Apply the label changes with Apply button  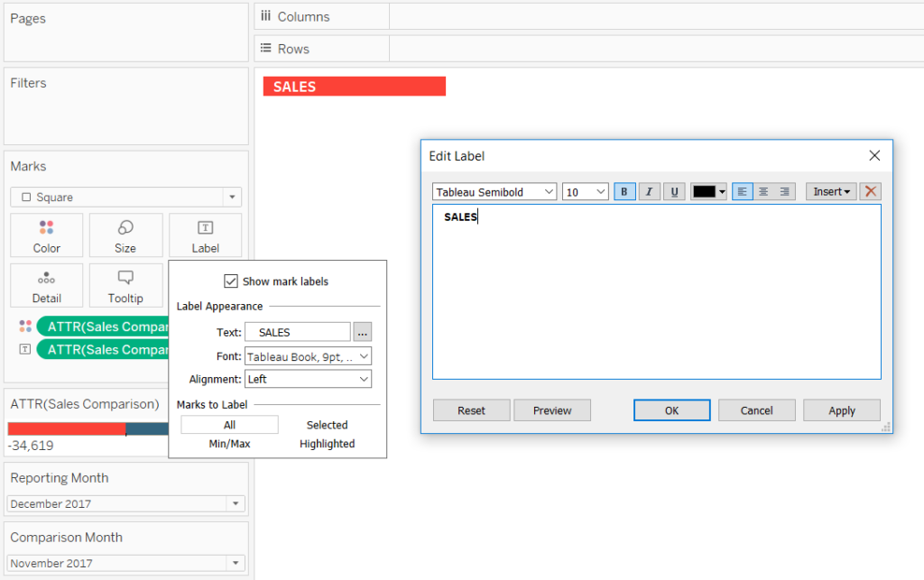click(841, 410)
